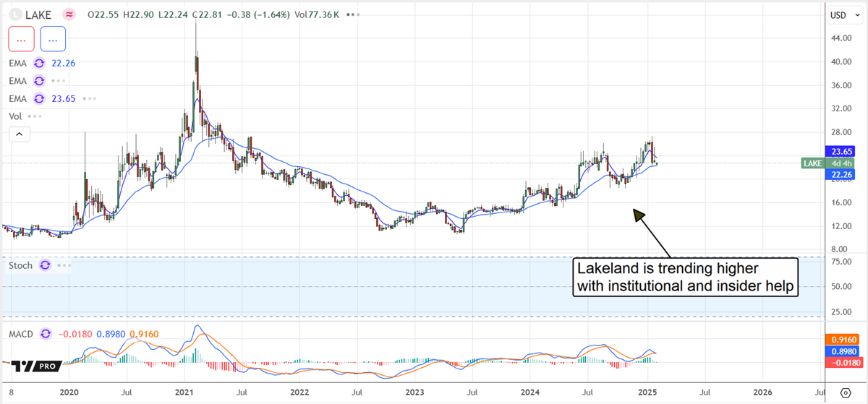
Task: Click the Vol indicator label
Action: (x=16, y=116)
